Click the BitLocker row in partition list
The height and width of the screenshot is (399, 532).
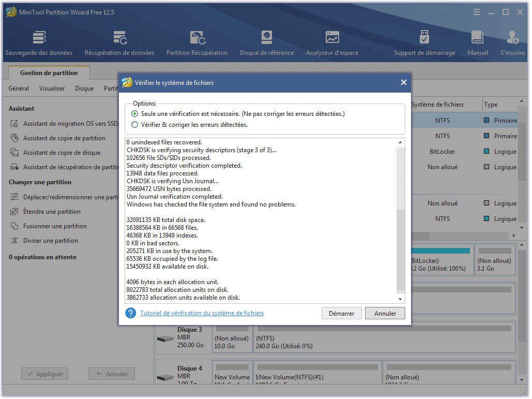click(465, 152)
